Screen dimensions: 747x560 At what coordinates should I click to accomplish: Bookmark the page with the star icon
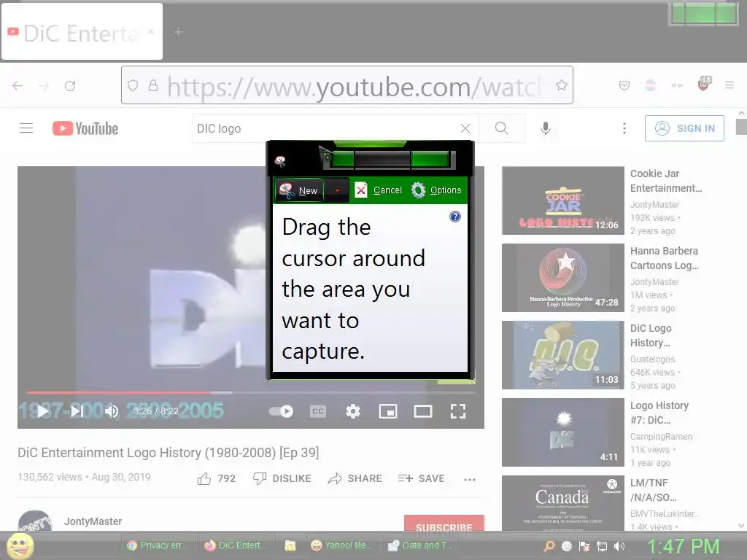pos(562,85)
